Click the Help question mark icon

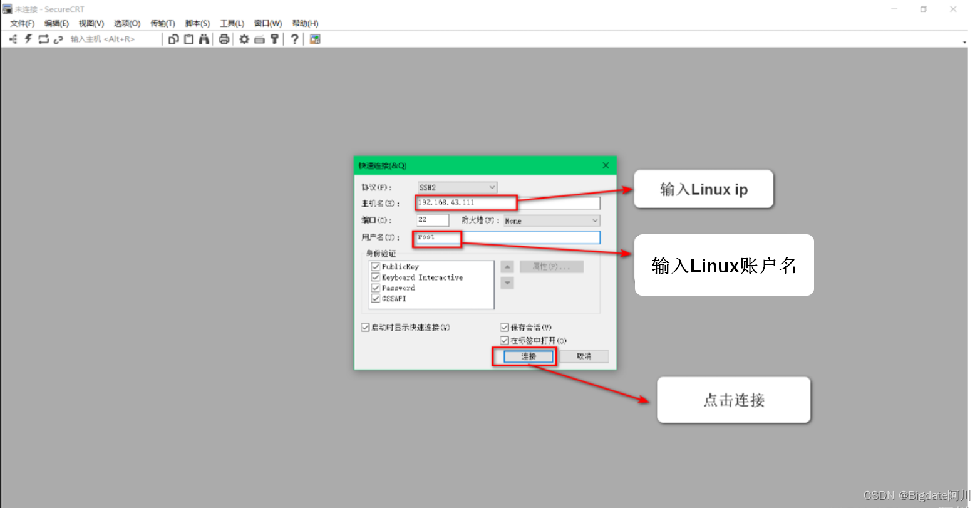click(x=294, y=39)
